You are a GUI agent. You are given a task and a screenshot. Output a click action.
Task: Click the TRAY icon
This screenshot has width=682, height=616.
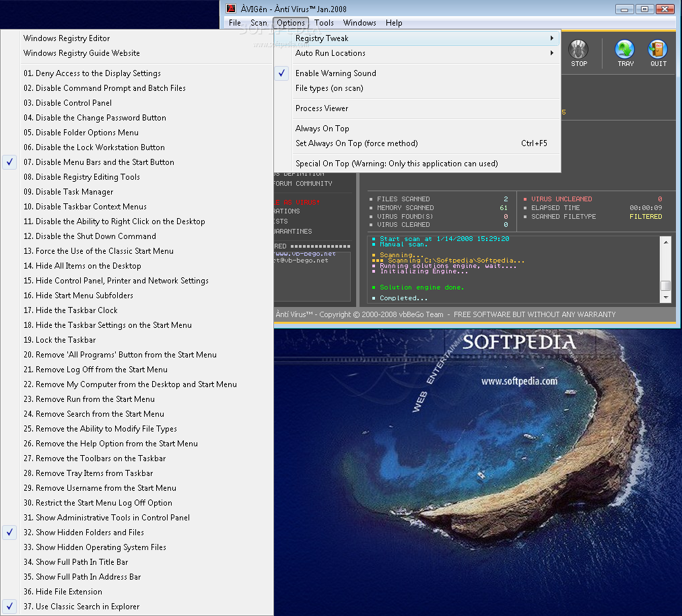click(625, 53)
